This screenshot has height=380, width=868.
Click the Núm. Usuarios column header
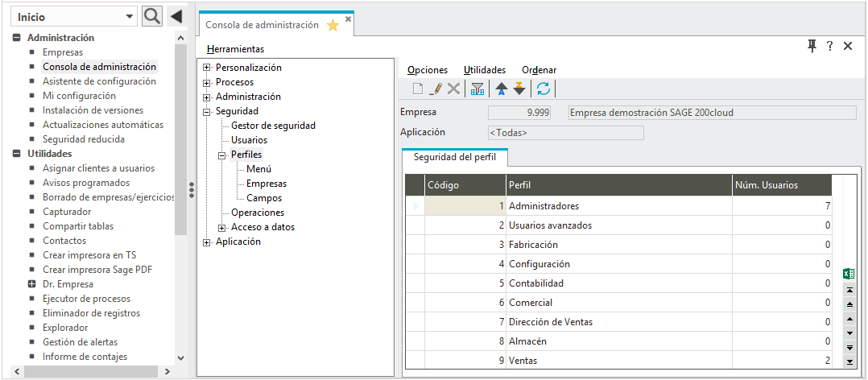coord(782,185)
